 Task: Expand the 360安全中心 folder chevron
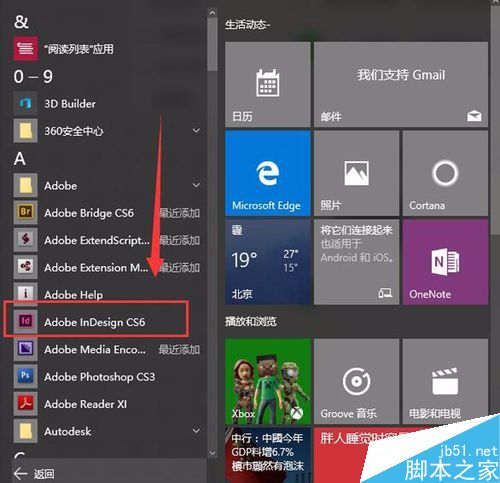pyautogui.click(x=196, y=131)
